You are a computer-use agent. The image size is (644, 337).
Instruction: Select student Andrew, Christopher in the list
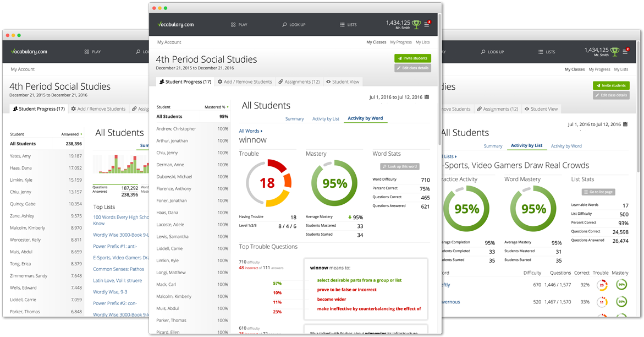click(x=176, y=129)
